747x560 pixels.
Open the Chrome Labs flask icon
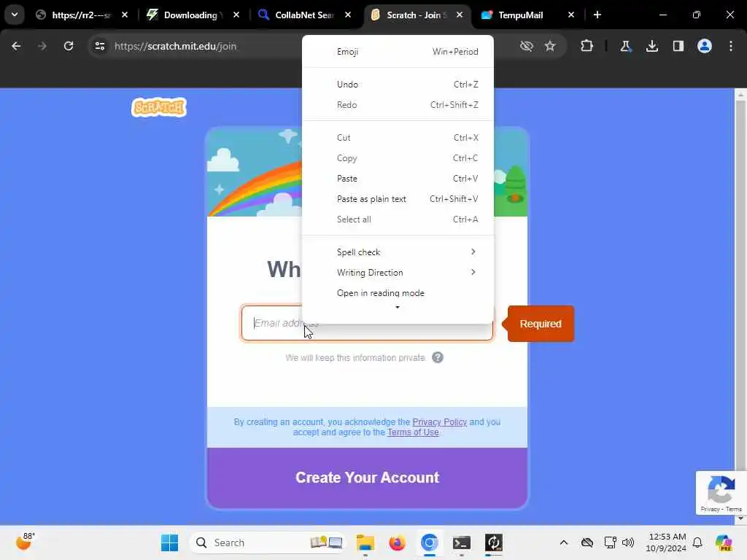tap(625, 46)
